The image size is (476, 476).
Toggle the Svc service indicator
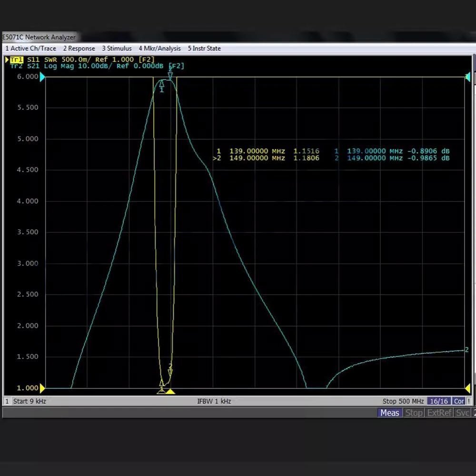[462, 413]
